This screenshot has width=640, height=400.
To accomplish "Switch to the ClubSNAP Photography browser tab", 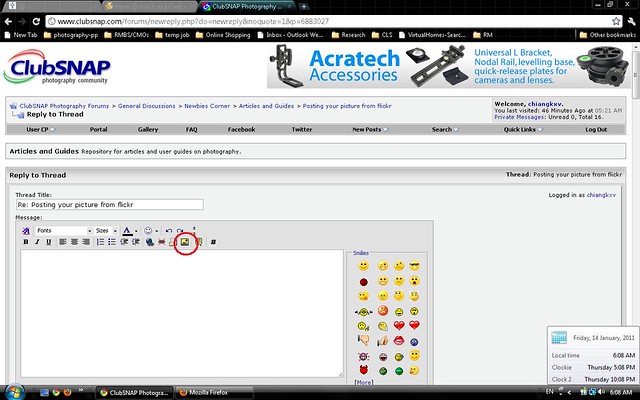I will (247, 7).
